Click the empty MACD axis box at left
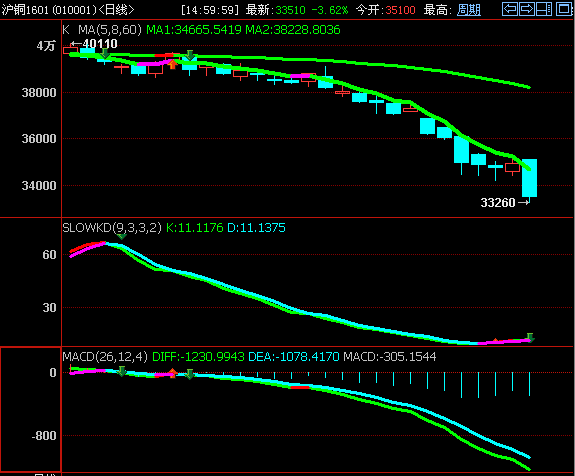575x476 pixels. click(30, 409)
